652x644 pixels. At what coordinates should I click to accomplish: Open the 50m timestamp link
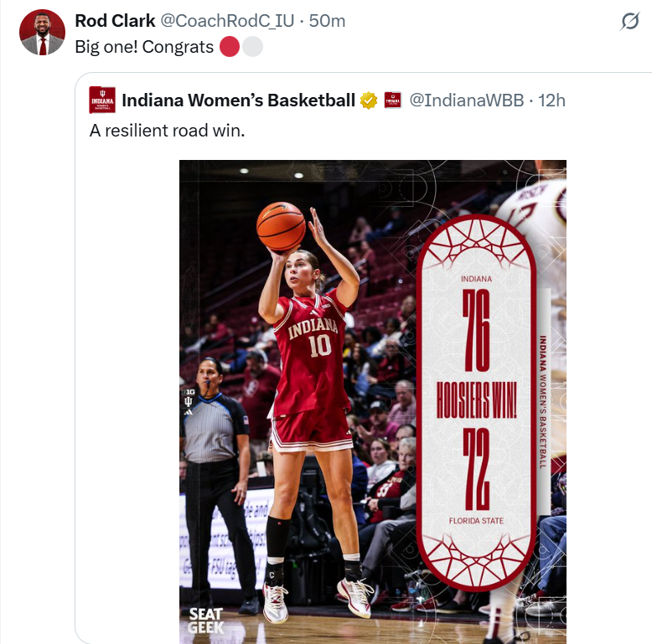(327, 21)
